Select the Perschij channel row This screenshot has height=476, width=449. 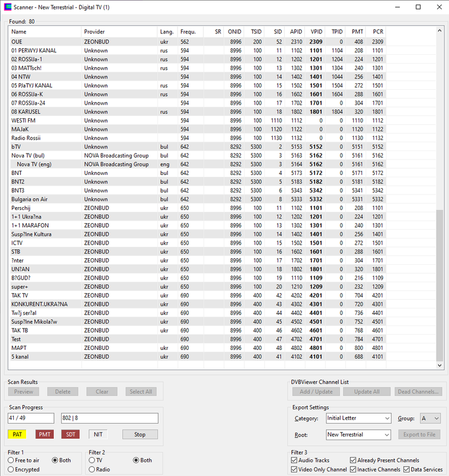point(198,208)
